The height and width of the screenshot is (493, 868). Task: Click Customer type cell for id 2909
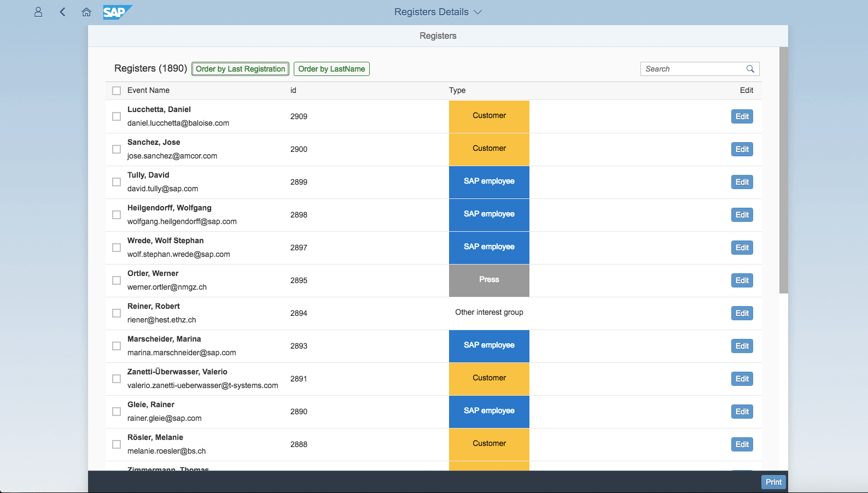(x=489, y=116)
